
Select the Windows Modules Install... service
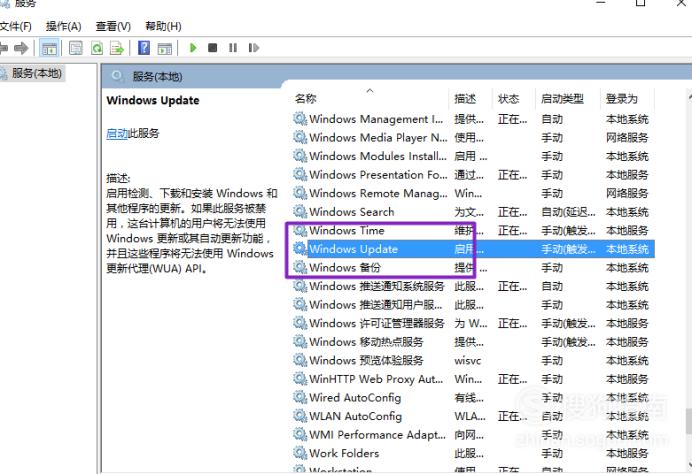(x=473, y=156)
